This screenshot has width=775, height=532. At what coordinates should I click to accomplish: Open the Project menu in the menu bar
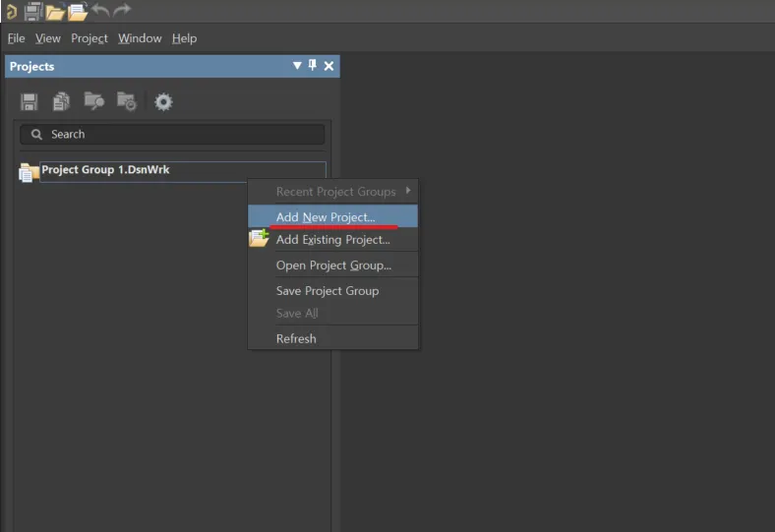89,38
